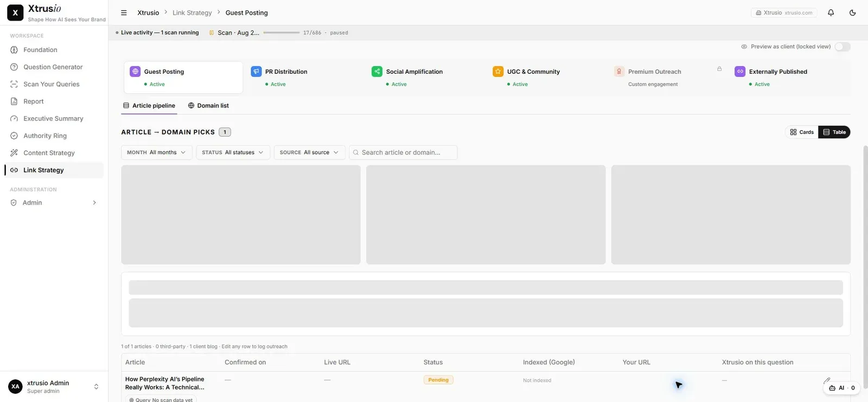Click the Question Generator sidebar icon
This screenshot has width=868, height=402.
14,67
